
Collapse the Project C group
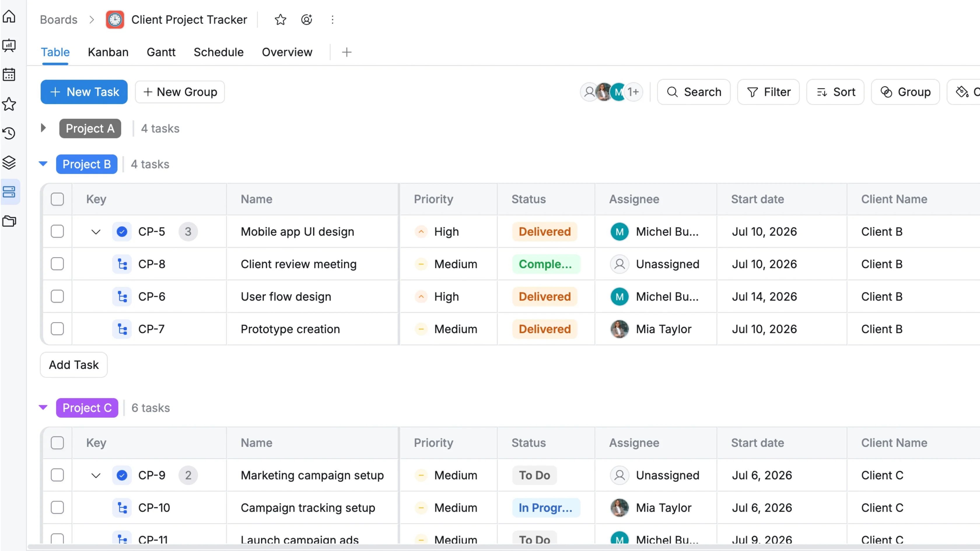(43, 408)
